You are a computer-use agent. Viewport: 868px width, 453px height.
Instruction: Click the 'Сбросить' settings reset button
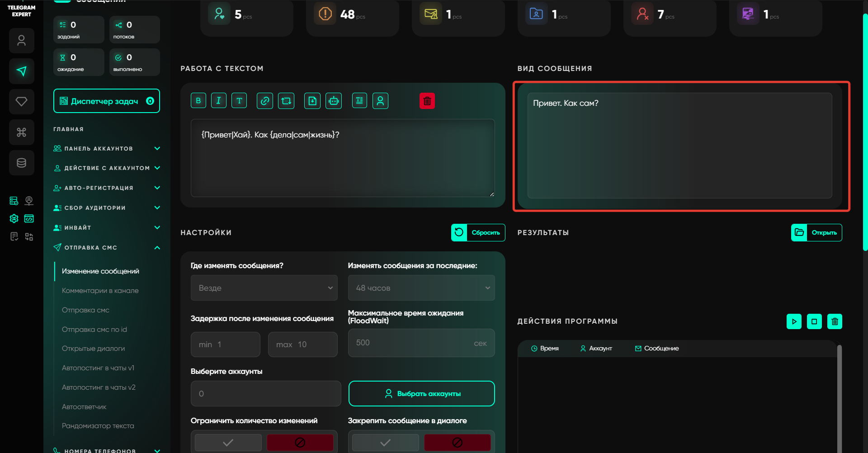pyautogui.click(x=478, y=232)
